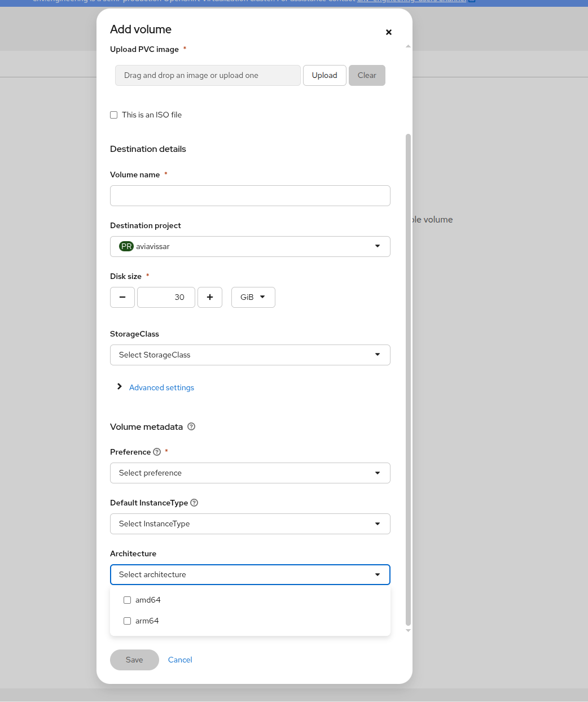Click the Volume name text field
This screenshot has height=702, width=588.
250,195
